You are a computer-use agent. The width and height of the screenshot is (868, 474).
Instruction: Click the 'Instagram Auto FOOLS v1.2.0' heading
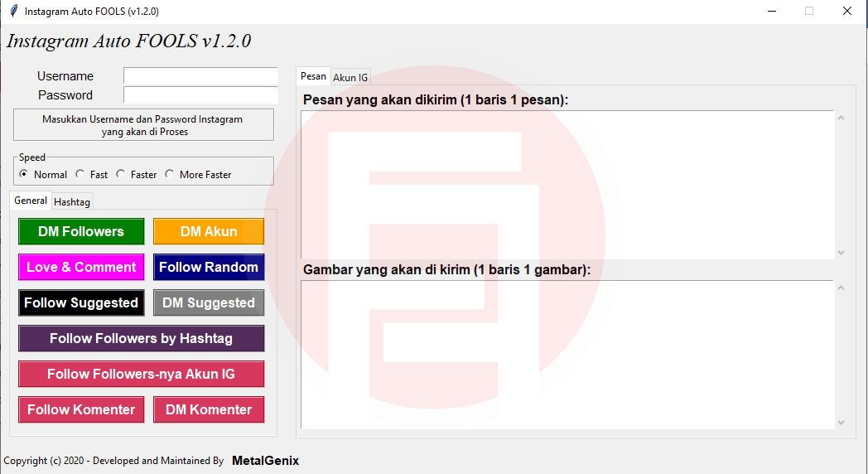128,41
